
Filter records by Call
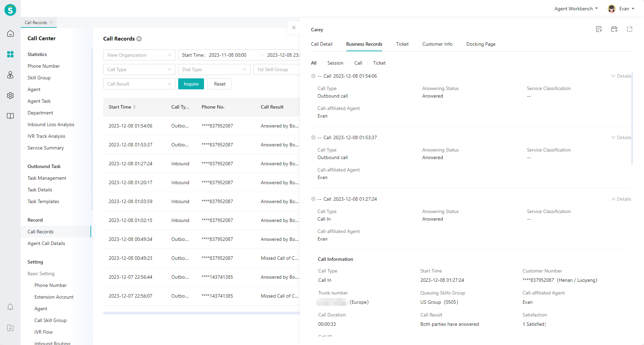[x=358, y=63]
